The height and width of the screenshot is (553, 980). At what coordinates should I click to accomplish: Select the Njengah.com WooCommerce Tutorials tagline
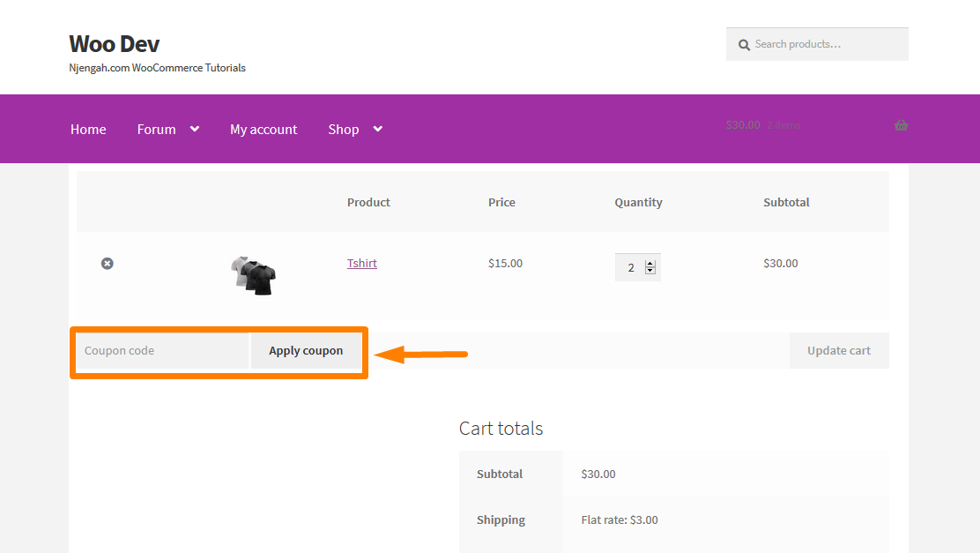point(158,68)
